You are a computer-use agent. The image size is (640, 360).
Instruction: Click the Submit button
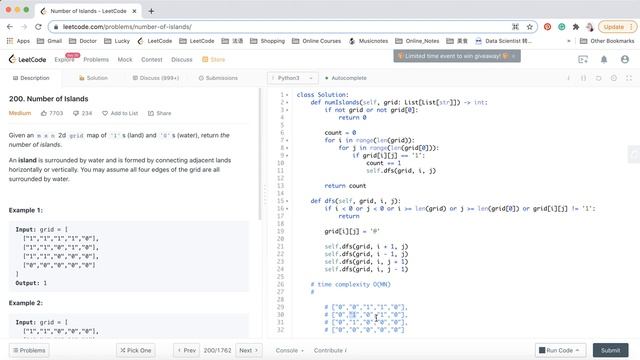611,350
